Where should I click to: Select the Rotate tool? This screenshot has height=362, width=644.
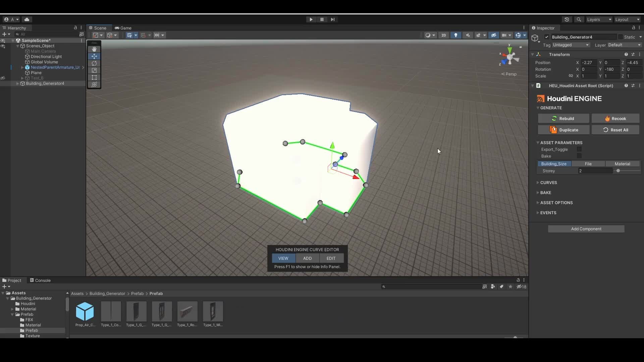pyautogui.click(x=94, y=63)
